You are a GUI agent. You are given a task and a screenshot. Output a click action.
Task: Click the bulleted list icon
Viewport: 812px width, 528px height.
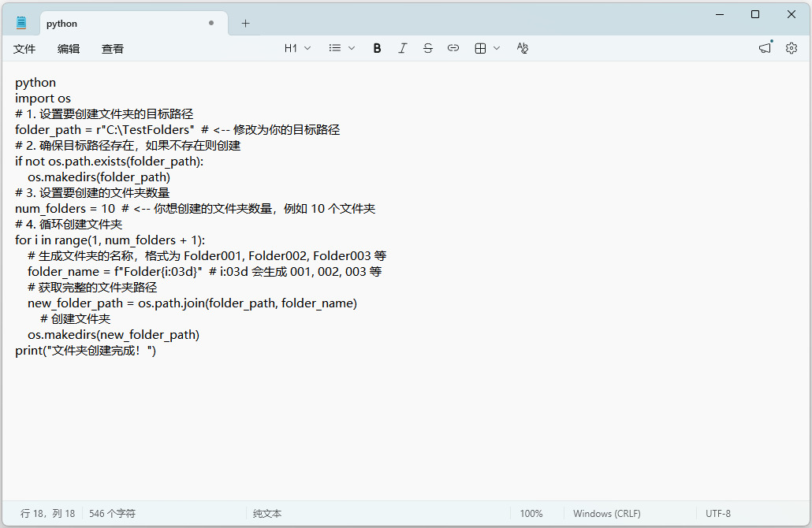click(335, 48)
